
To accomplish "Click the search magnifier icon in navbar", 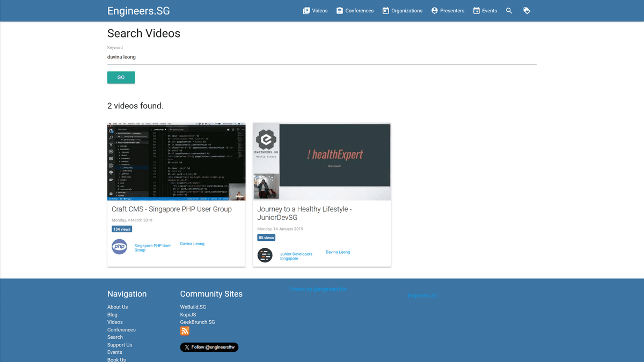I will 509,11.
